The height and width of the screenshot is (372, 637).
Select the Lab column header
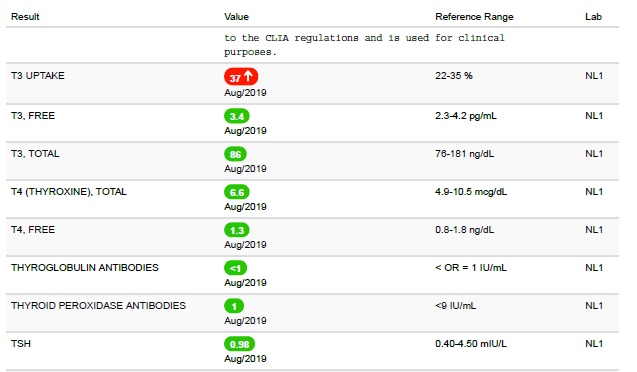pyautogui.click(x=593, y=17)
